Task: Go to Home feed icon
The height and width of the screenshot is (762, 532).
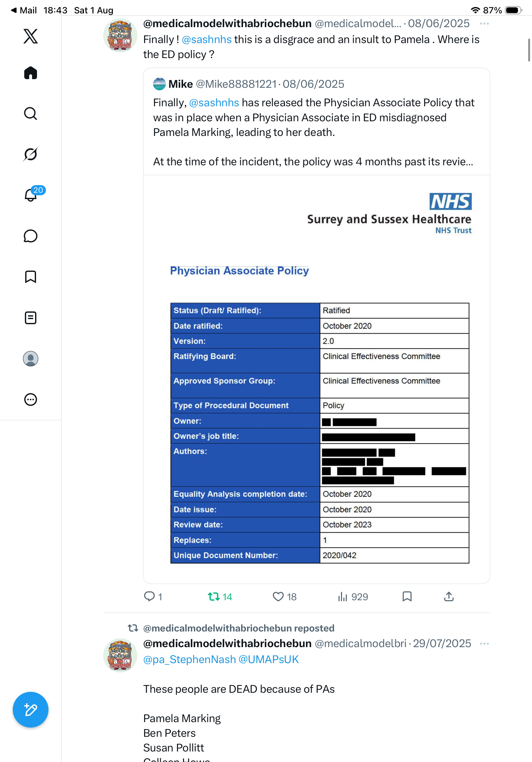Action: tap(31, 73)
